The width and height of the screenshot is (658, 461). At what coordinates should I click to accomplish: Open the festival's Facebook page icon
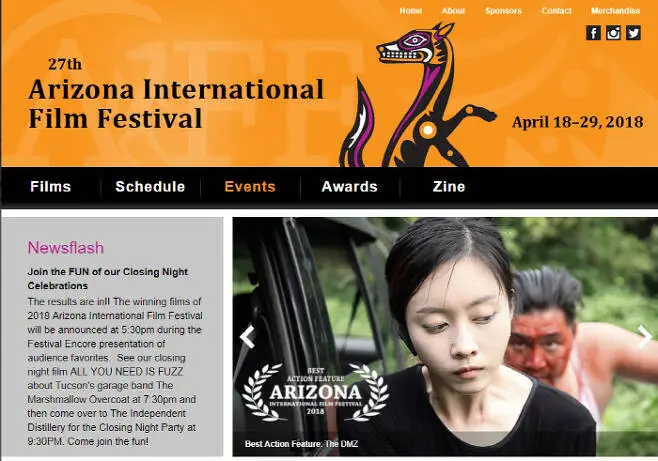pyautogui.click(x=593, y=33)
